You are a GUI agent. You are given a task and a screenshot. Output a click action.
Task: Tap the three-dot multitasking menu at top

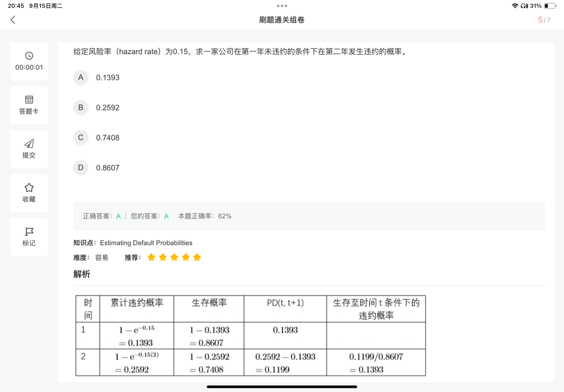pyautogui.click(x=282, y=6)
